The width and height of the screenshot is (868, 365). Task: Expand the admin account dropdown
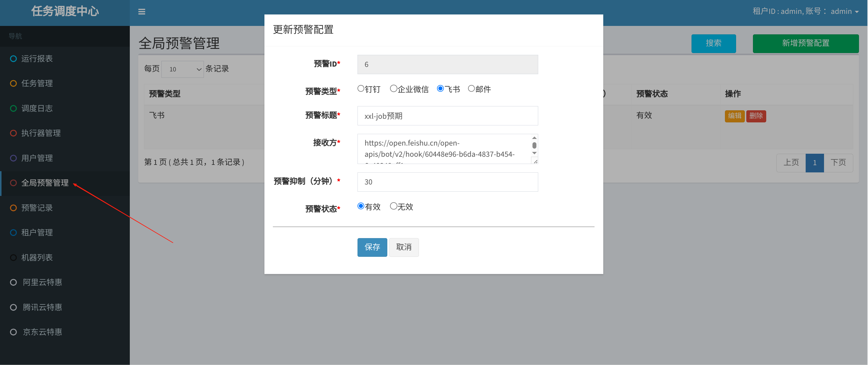coord(844,11)
